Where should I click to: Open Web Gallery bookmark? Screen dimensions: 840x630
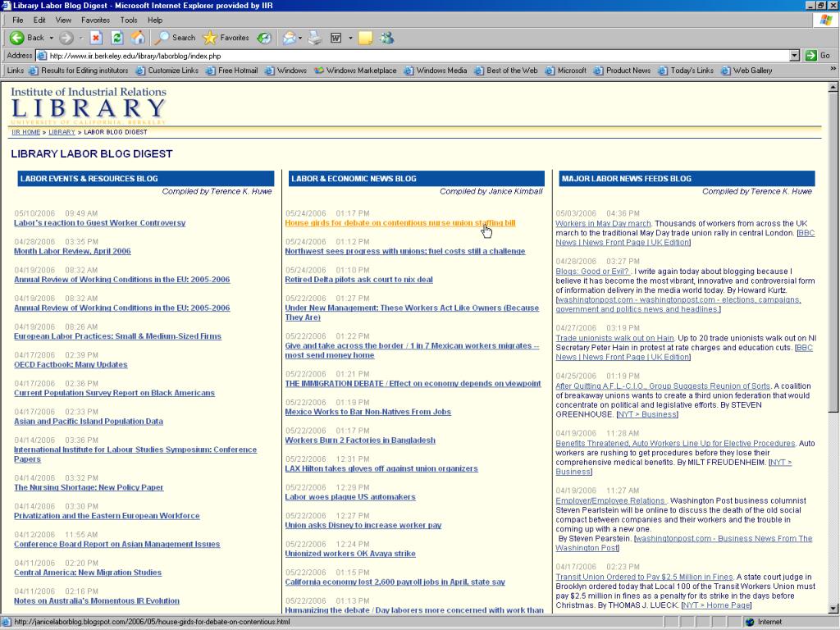pos(746,71)
